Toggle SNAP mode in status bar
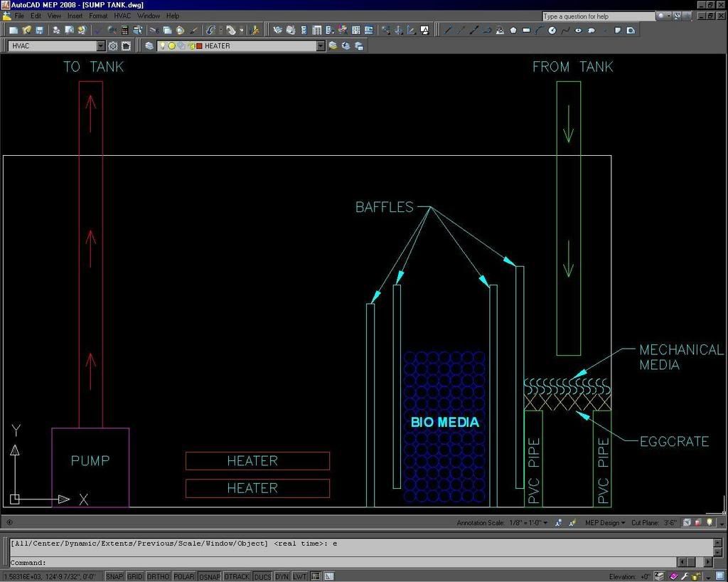The image size is (728, 582). click(x=114, y=576)
